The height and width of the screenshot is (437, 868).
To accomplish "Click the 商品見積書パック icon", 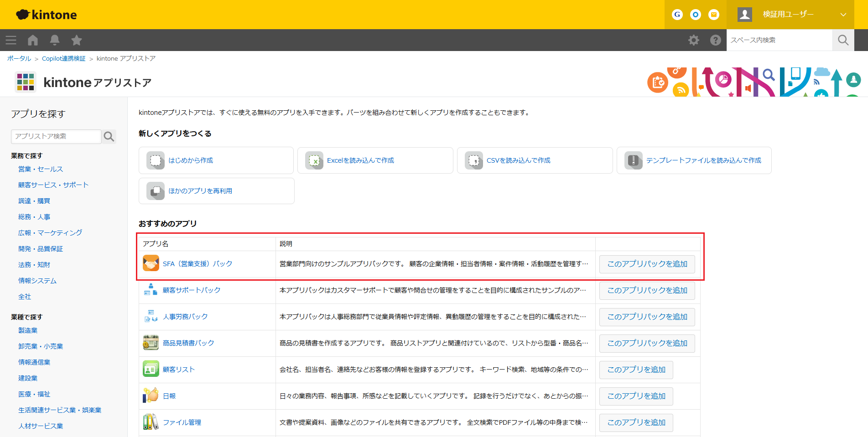I will coord(151,343).
